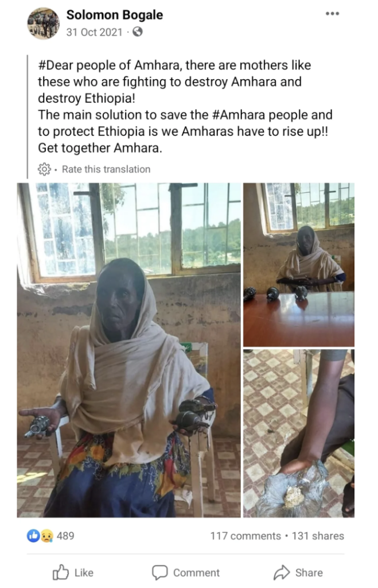378x588 pixels.
Task: Open the photo with table and grenades
Action: tap(299, 265)
